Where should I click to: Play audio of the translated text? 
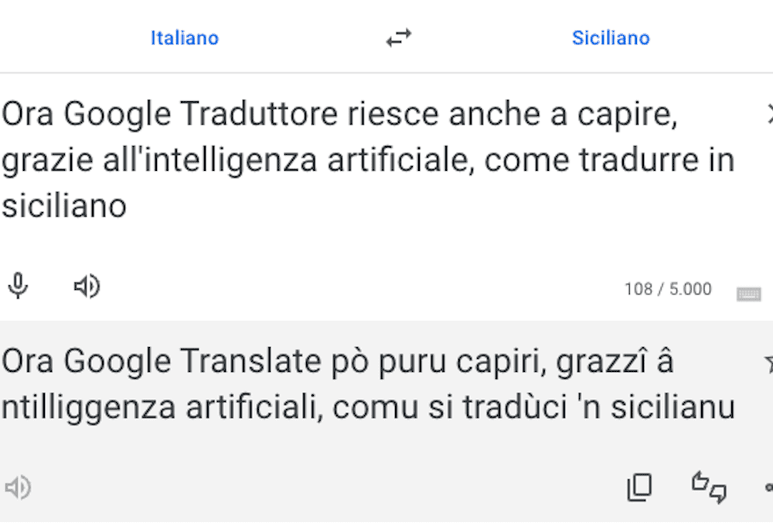pos(18,487)
